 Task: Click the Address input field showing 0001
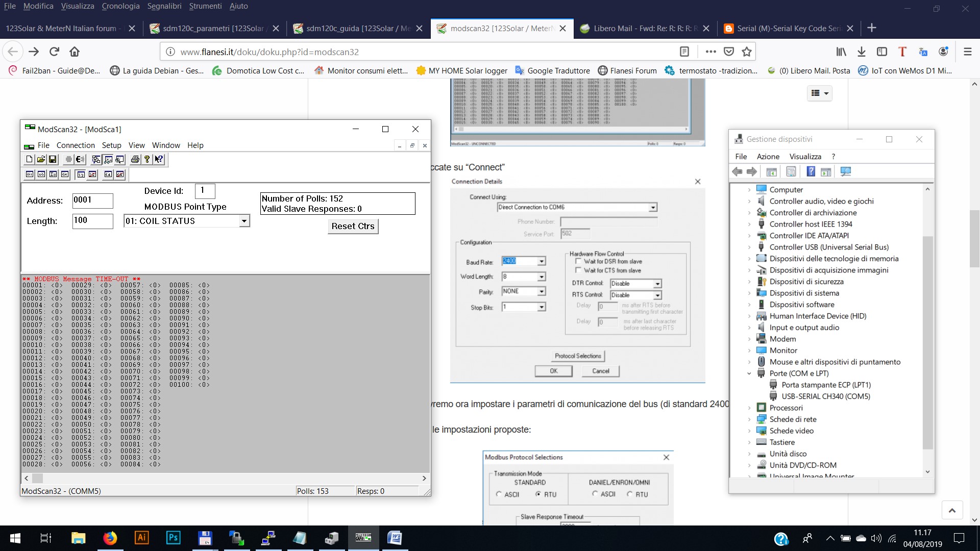click(x=92, y=201)
